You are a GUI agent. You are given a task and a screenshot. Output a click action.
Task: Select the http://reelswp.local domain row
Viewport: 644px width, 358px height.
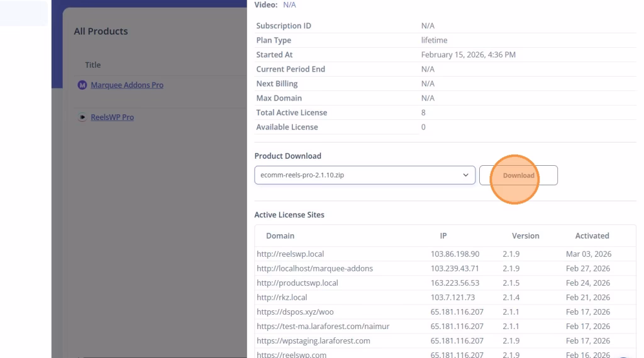pos(289,254)
